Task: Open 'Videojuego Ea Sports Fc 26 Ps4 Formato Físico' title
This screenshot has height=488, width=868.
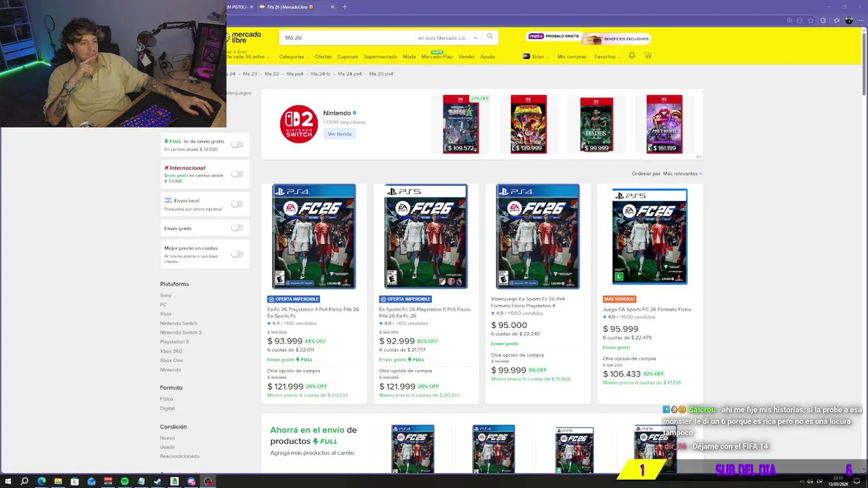Action: point(528,302)
